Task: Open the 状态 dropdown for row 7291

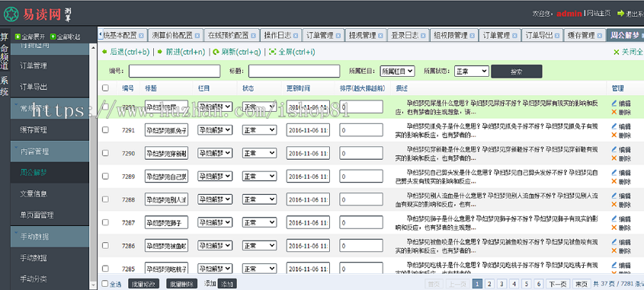Action: 259,130
